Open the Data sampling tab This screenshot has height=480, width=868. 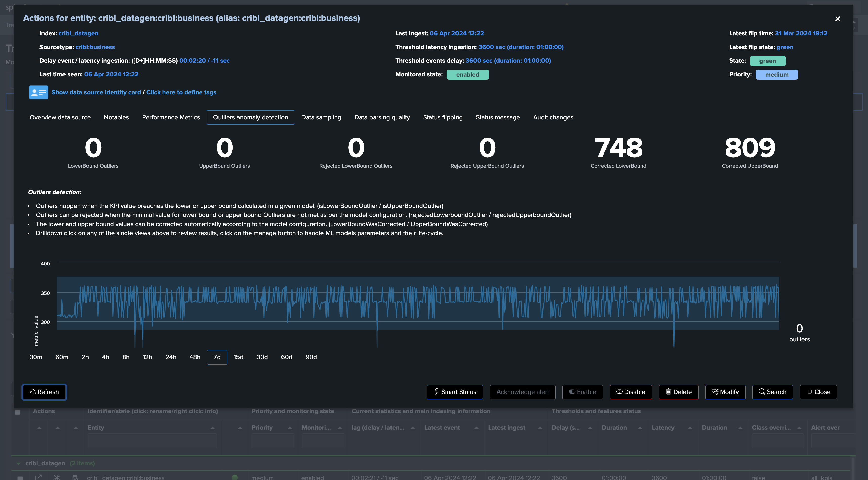point(321,118)
